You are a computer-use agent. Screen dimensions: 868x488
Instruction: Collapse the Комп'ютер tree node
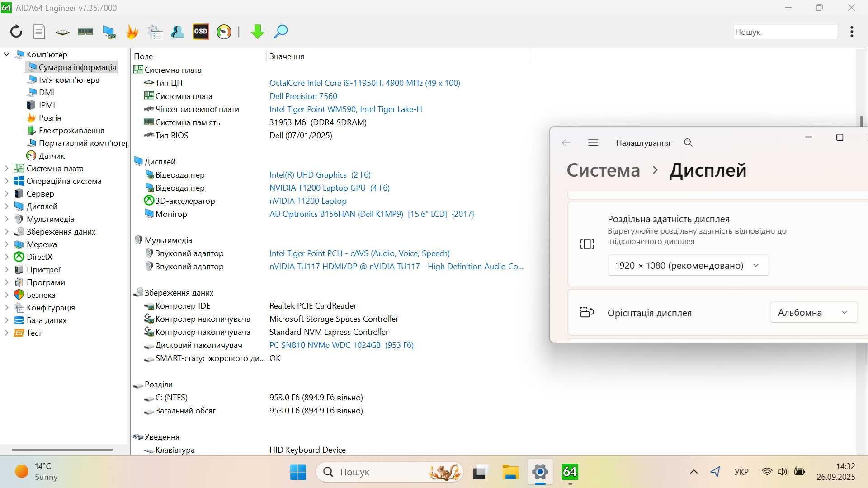click(7, 54)
